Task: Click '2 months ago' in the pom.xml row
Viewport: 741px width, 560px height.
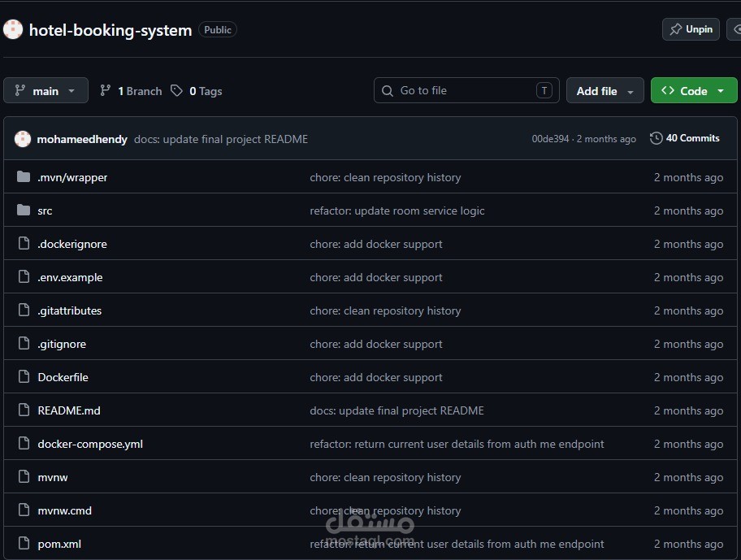Action: click(688, 544)
